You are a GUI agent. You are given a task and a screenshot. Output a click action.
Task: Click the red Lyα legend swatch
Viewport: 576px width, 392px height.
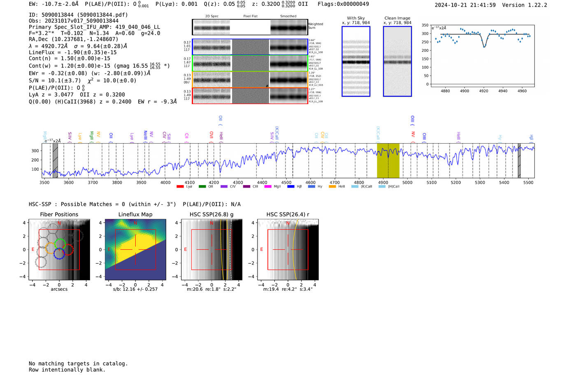coord(180,187)
